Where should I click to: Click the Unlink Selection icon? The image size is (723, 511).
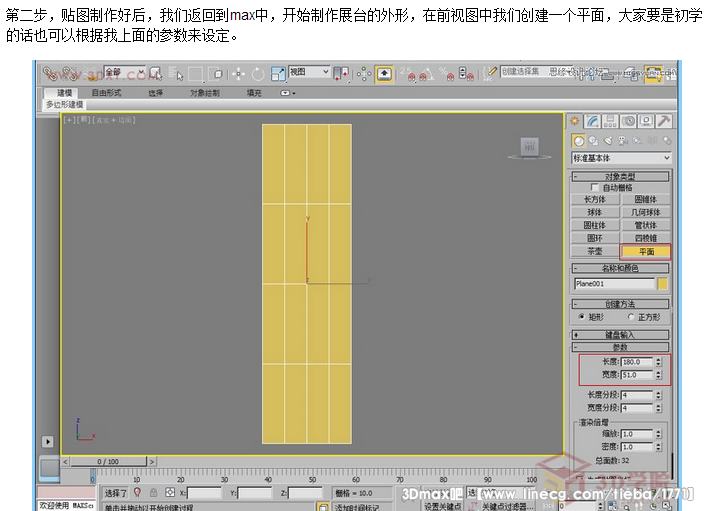[x=68, y=74]
